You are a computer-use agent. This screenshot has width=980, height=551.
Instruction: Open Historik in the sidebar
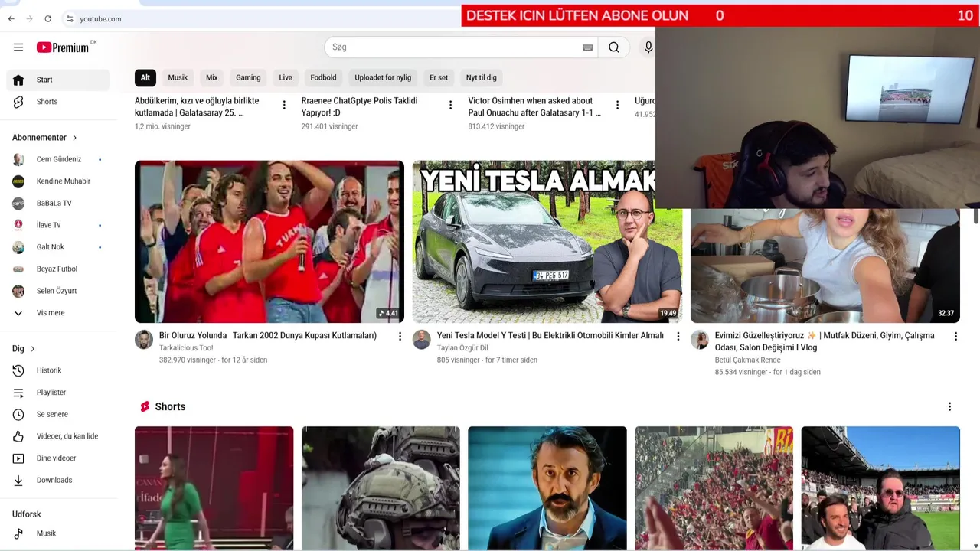pos(58,370)
